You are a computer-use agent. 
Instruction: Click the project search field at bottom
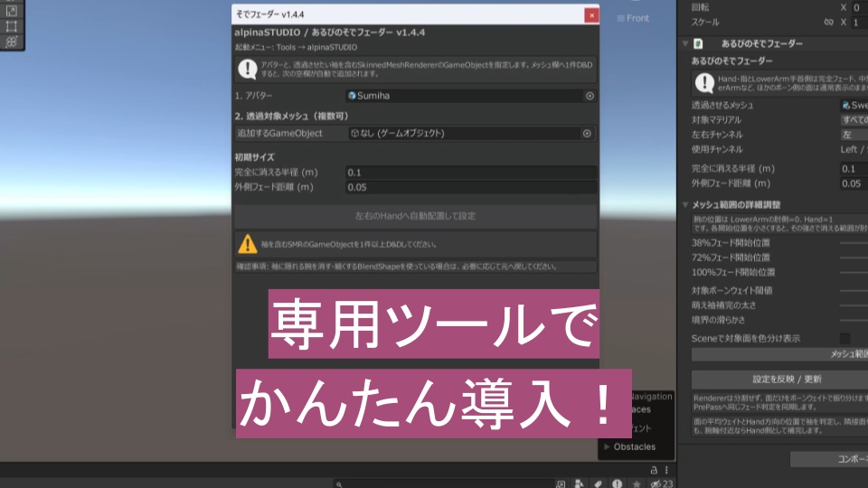(x=443, y=484)
